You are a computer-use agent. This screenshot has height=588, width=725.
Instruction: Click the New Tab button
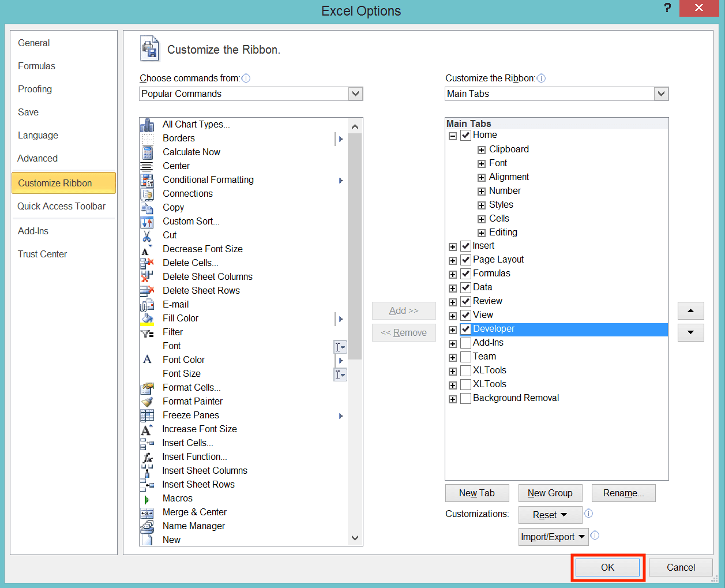[477, 493]
